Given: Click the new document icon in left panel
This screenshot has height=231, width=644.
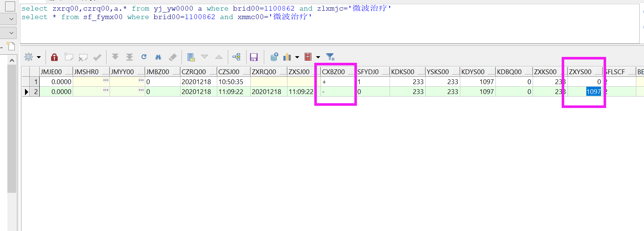Looking at the screenshot, I should [11, 46].
